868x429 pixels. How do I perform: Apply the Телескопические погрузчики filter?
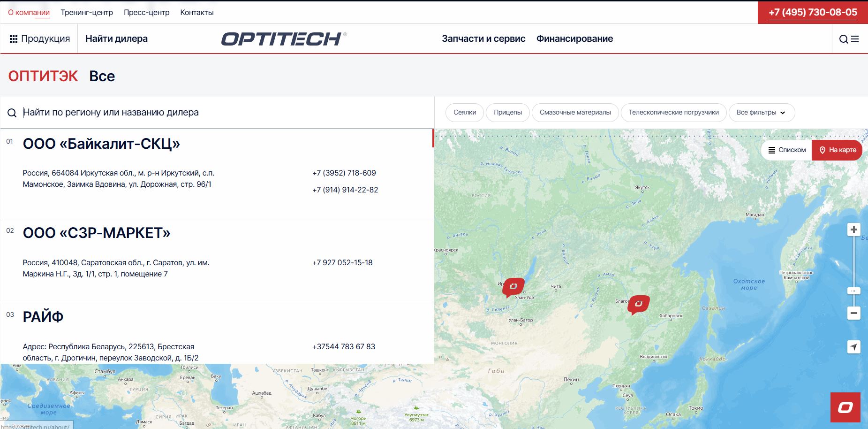[x=674, y=113]
